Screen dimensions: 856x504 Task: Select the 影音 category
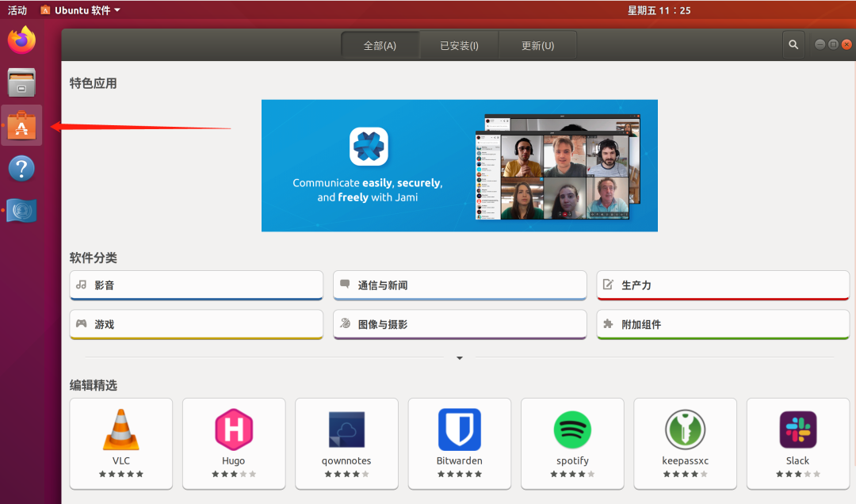pyautogui.click(x=197, y=285)
